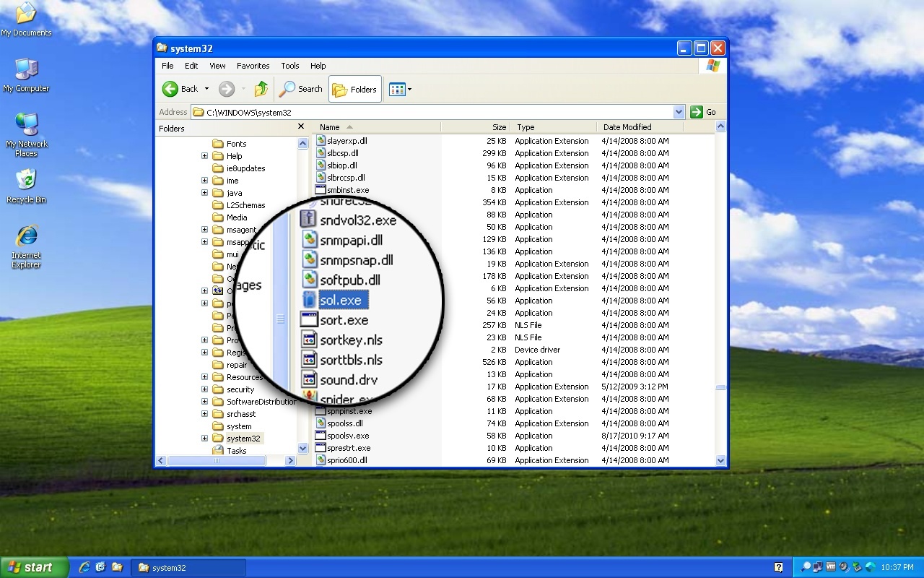The width and height of the screenshot is (924, 578).
Task: Open the Tools menu
Action: pyautogui.click(x=290, y=66)
